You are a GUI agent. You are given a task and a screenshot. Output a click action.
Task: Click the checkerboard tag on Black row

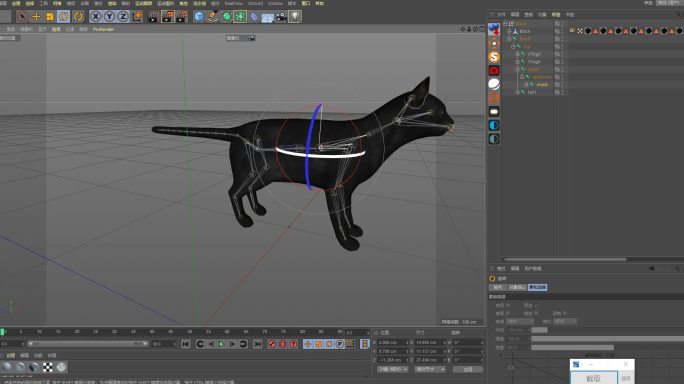[580, 31]
